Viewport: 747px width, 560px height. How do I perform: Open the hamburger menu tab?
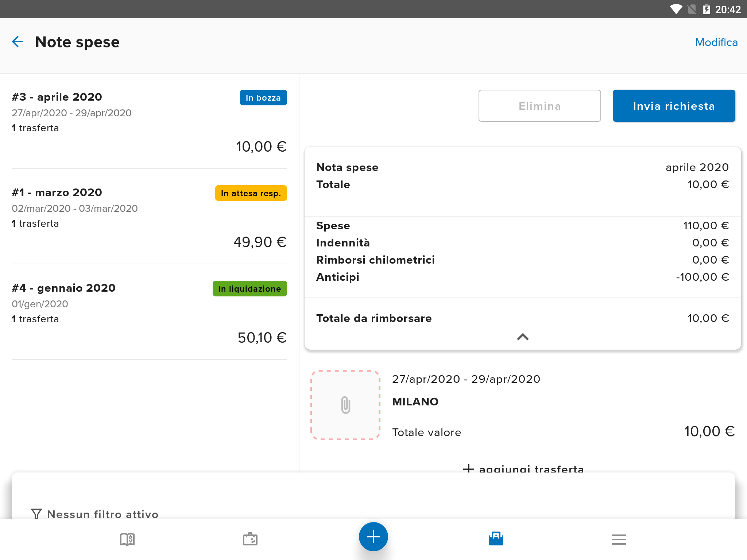619,539
